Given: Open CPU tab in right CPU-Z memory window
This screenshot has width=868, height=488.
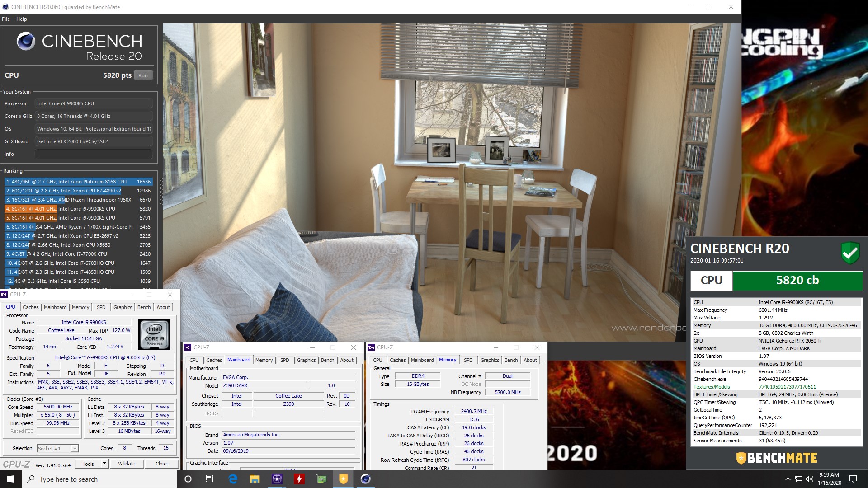Looking at the screenshot, I should click(x=377, y=360).
